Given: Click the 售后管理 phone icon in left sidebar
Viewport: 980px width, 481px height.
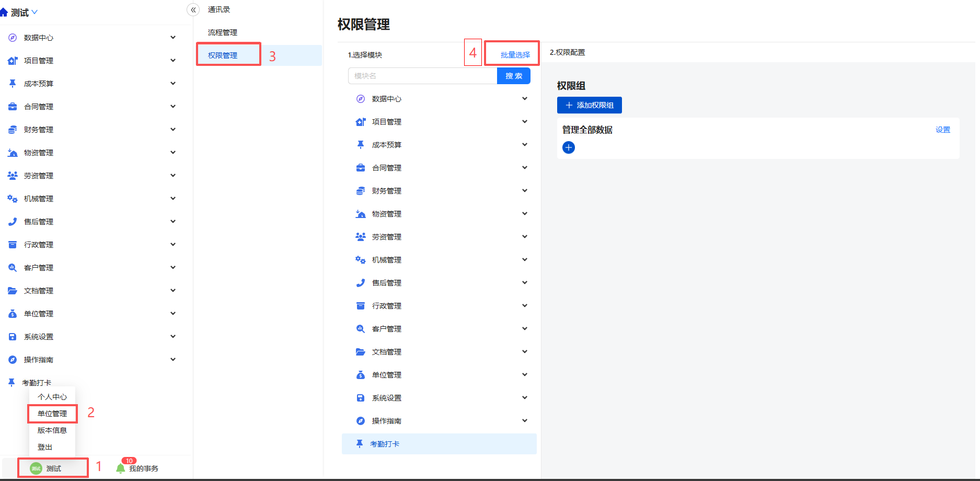Looking at the screenshot, I should pyautogui.click(x=13, y=222).
